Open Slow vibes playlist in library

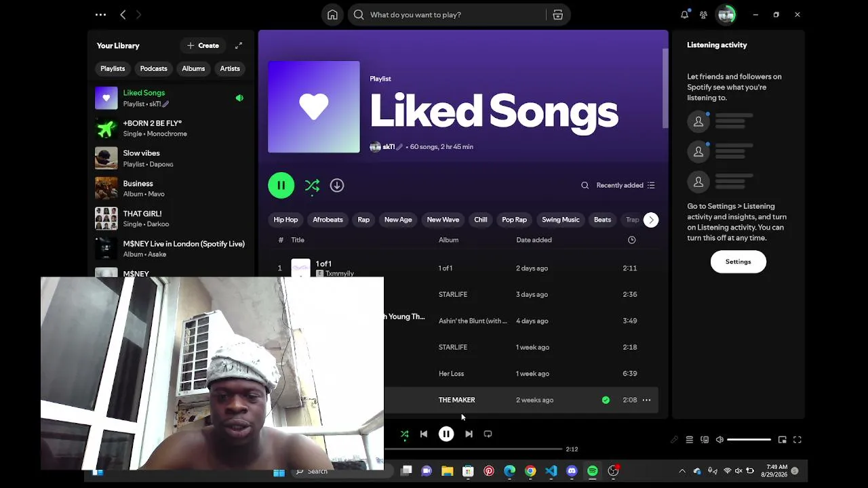click(171, 159)
